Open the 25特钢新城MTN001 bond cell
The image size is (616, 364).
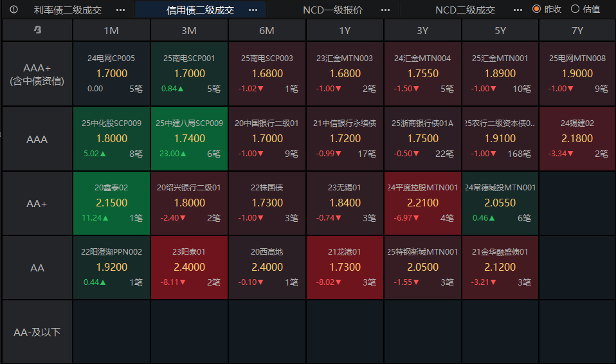coord(422,268)
